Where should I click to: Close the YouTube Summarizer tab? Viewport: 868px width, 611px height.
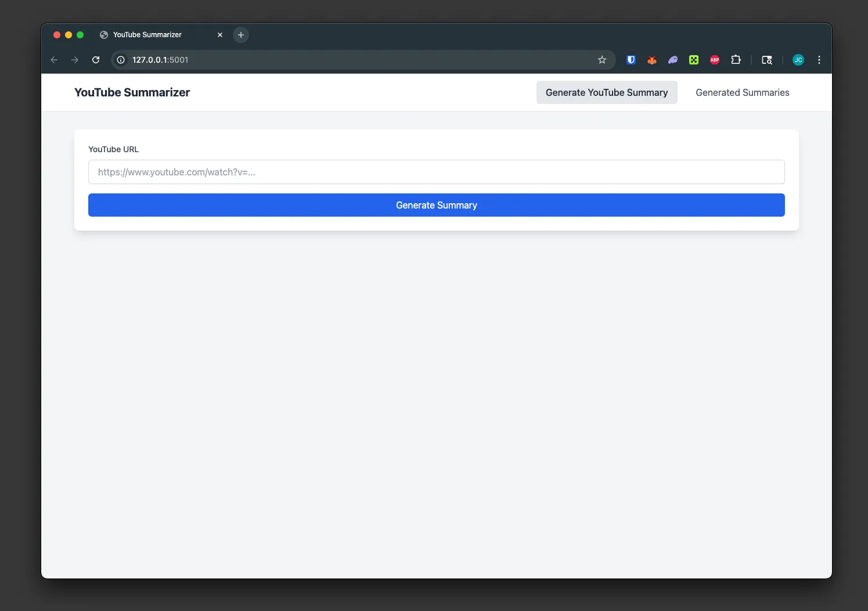(220, 35)
